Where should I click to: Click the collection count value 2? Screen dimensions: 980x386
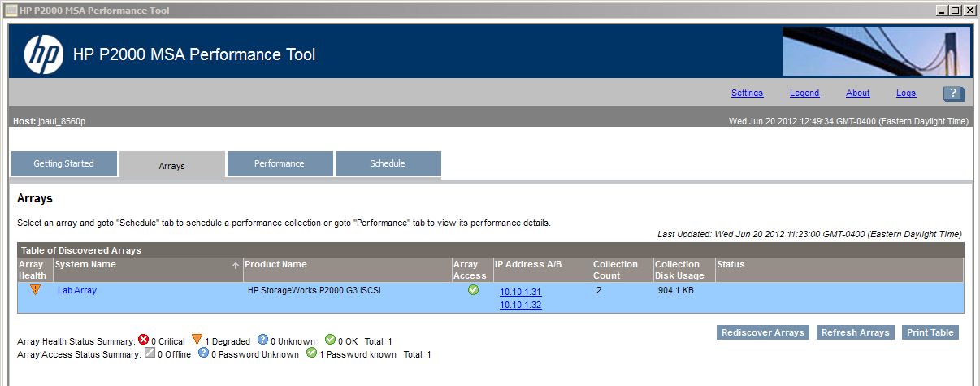(x=599, y=290)
